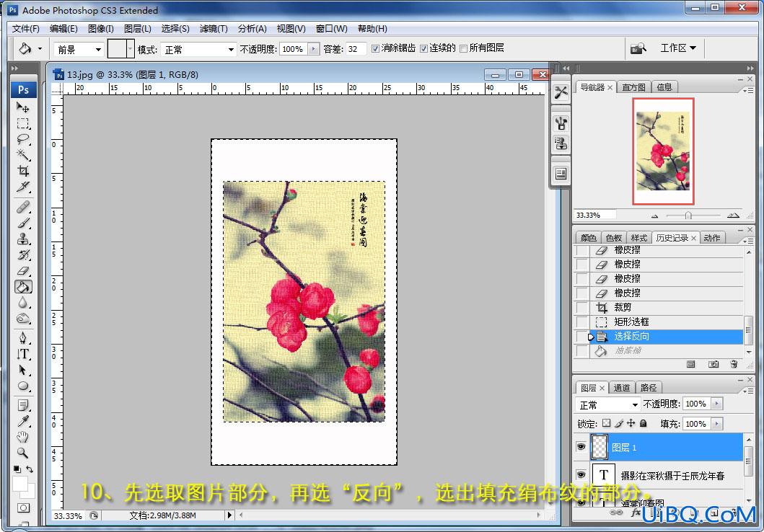Select the Notes tool
Screen dimensions: 764x532
[23, 405]
